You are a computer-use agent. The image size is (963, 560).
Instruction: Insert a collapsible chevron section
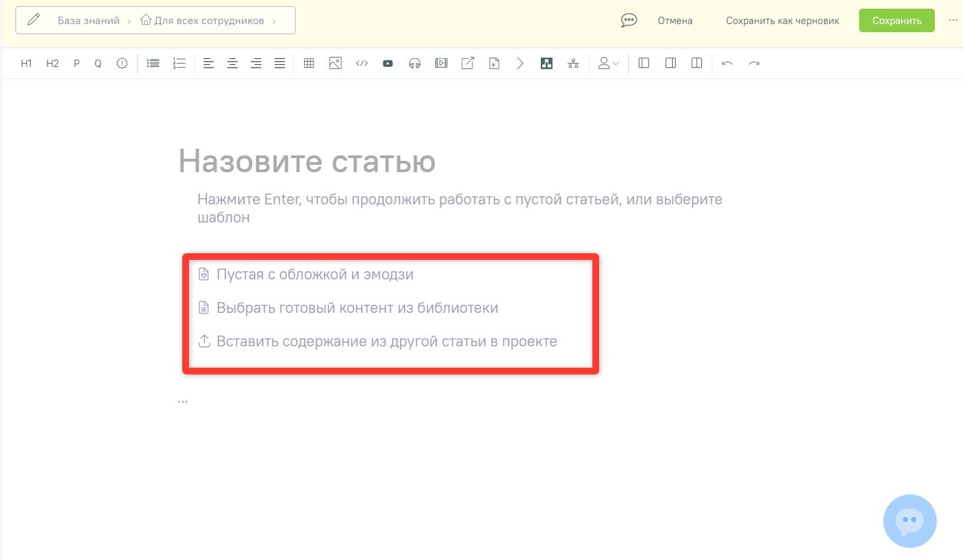tap(520, 64)
